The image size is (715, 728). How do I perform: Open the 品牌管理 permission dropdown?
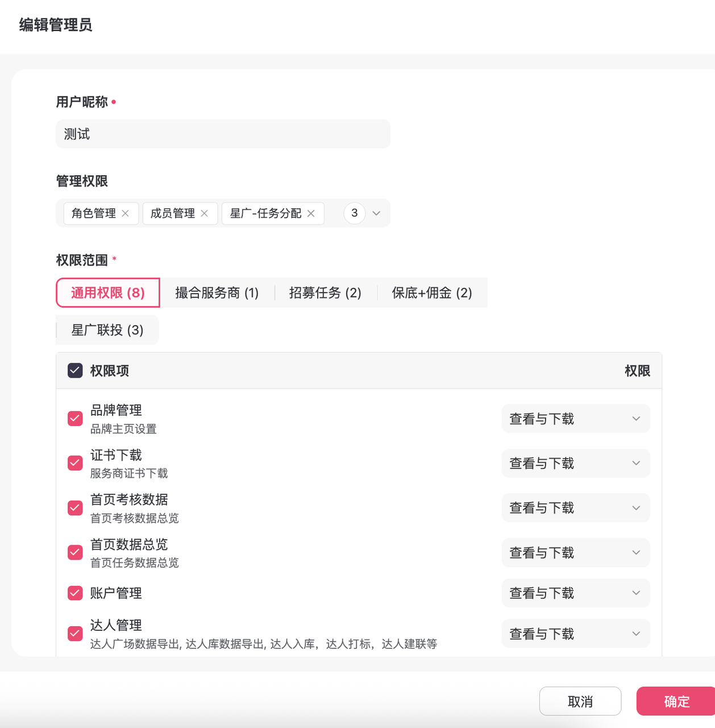click(x=575, y=419)
